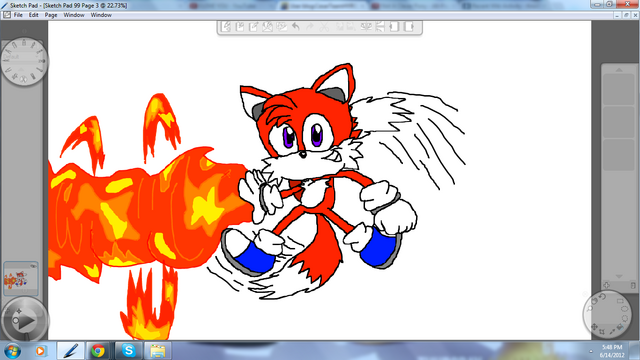
Task: Click the Undo arrow in the top toolbar
Action: [x=296, y=27]
